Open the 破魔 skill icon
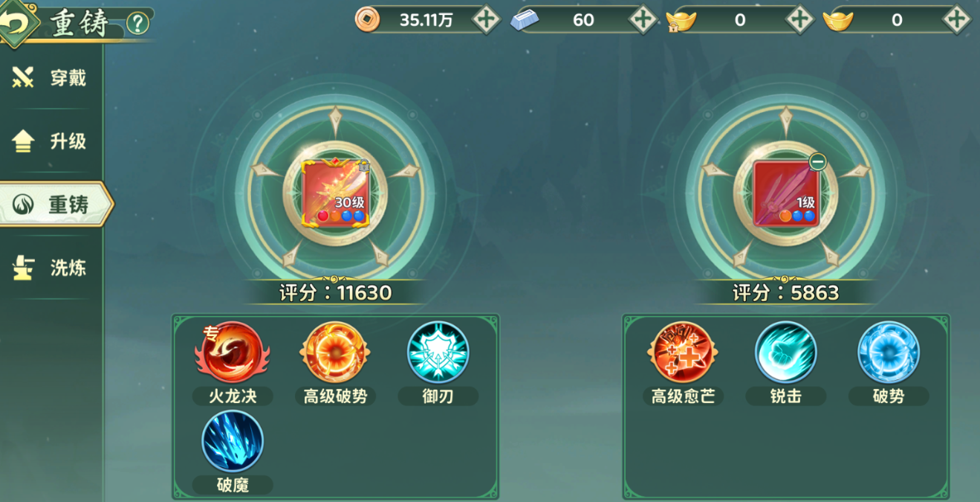Image resolution: width=980 pixels, height=502 pixels. click(233, 441)
